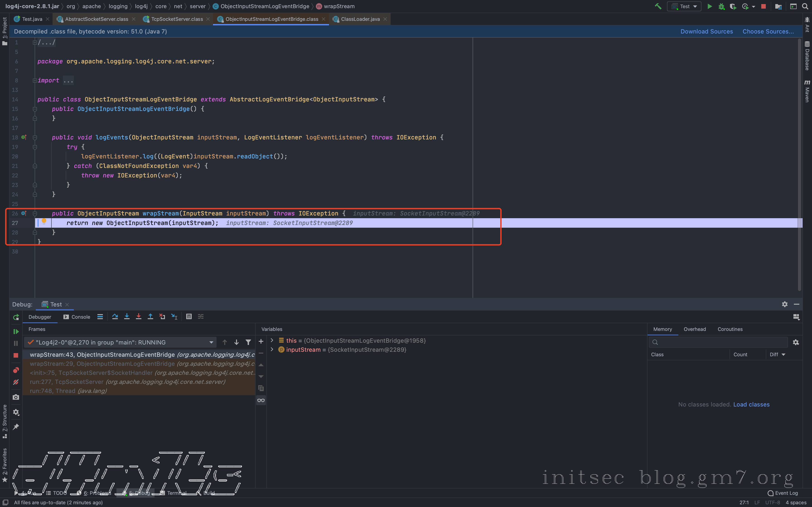Click the Step Over debugger icon
Image resolution: width=812 pixels, height=507 pixels.
coord(115,317)
